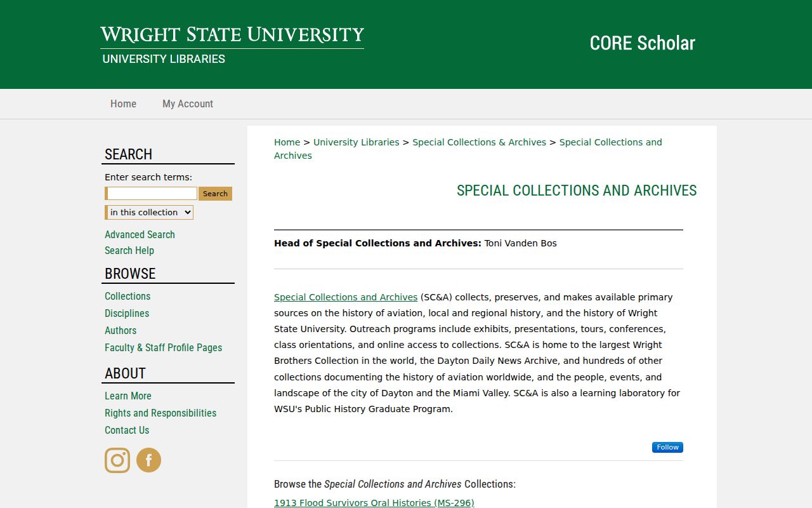
Task: Open CORE Scholar header link
Action: (x=642, y=43)
